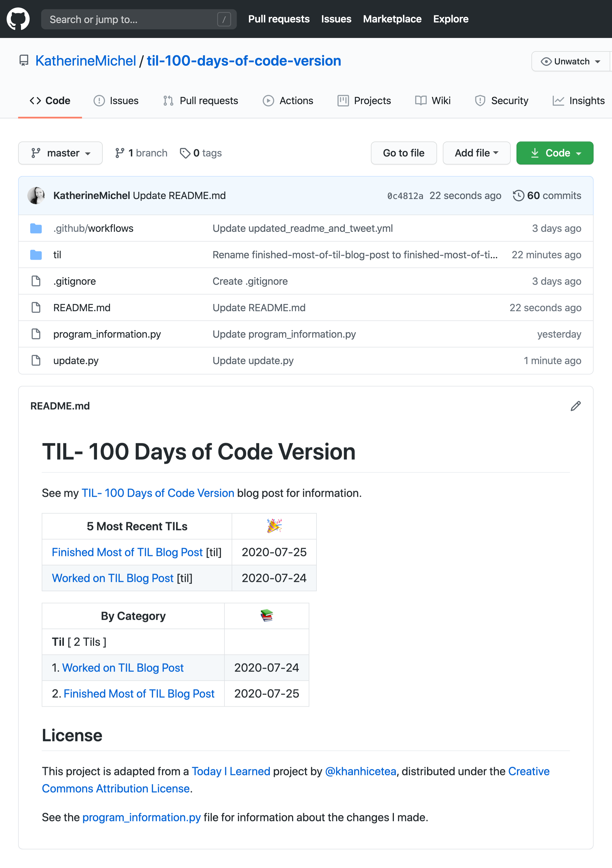Focus the Search or jump to field
The image size is (612, 868).
point(139,19)
